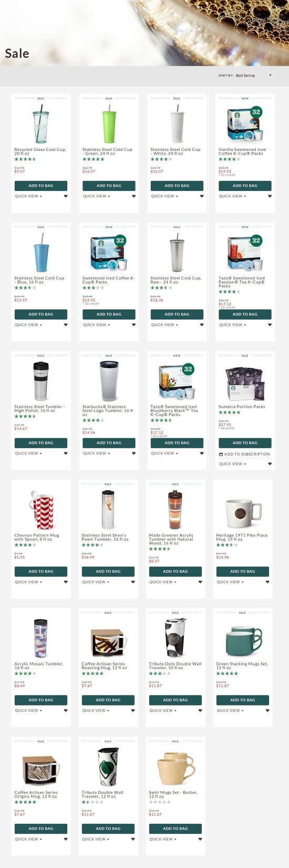This screenshot has height=868, width=289.
Task: Click heart icon for Vanilla Sweetened Iced Coffee K-Cup
Action: (270, 196)
